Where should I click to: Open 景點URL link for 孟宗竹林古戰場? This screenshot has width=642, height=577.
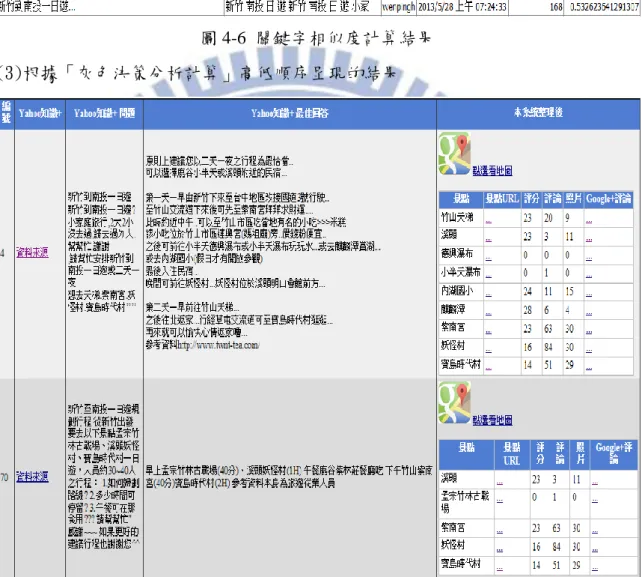pos(500,501)
